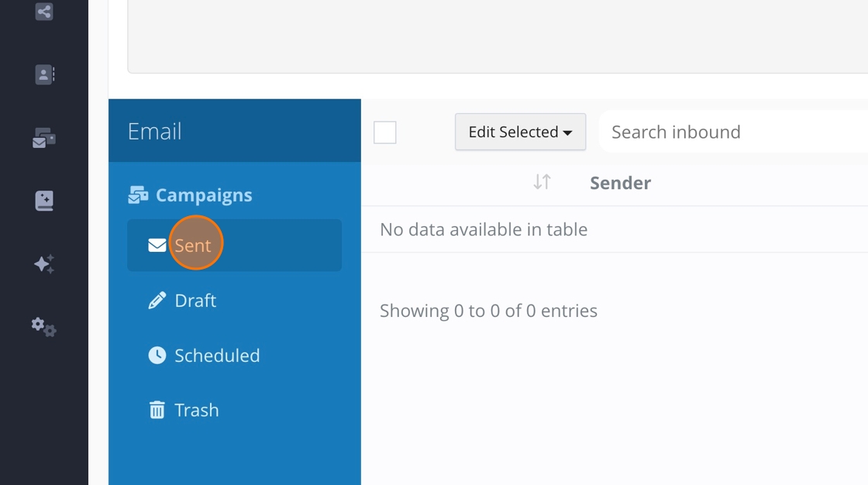Click the share icon in dark sidebar

click(44, 12)
